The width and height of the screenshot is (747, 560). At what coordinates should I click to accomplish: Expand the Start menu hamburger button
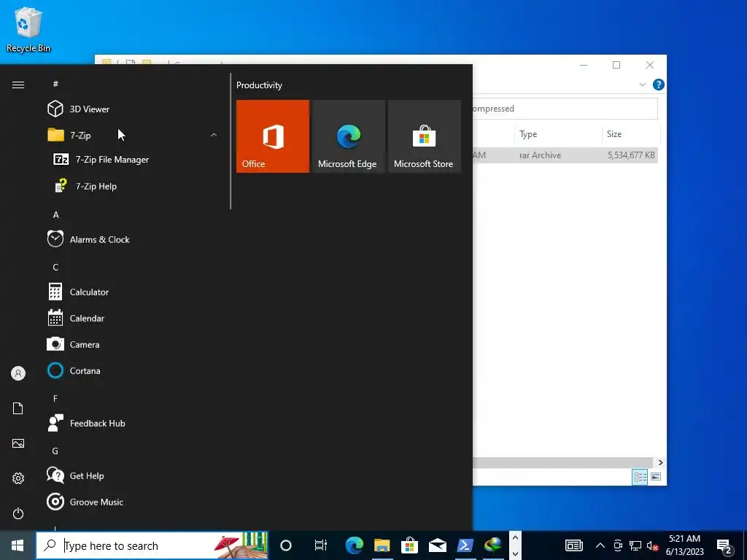click(x=18, y=85)
